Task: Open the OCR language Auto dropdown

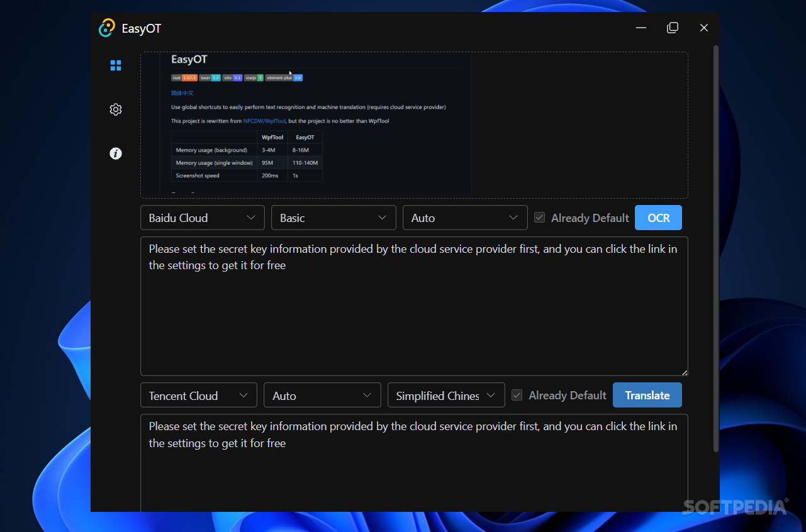Action: [x=465, y=218]
